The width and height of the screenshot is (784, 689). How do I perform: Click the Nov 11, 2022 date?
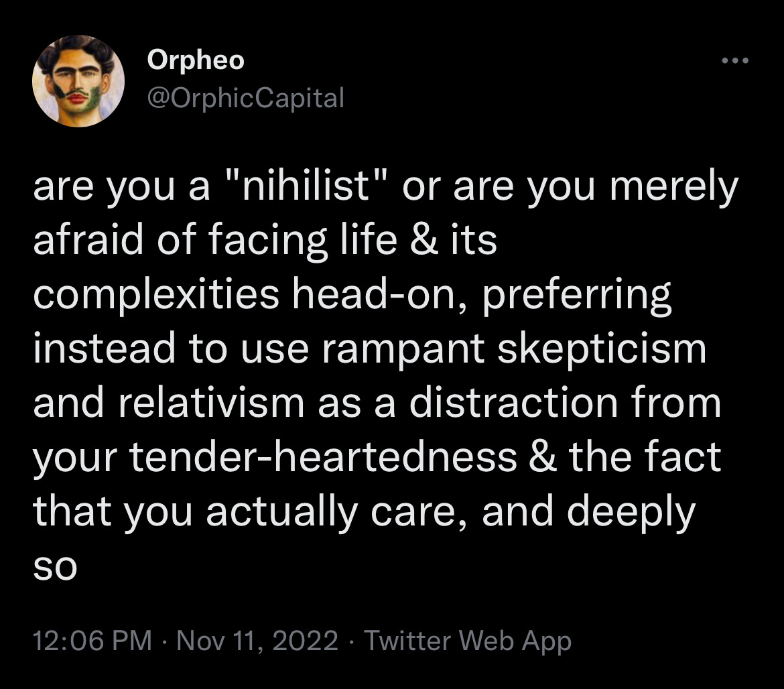257,641
